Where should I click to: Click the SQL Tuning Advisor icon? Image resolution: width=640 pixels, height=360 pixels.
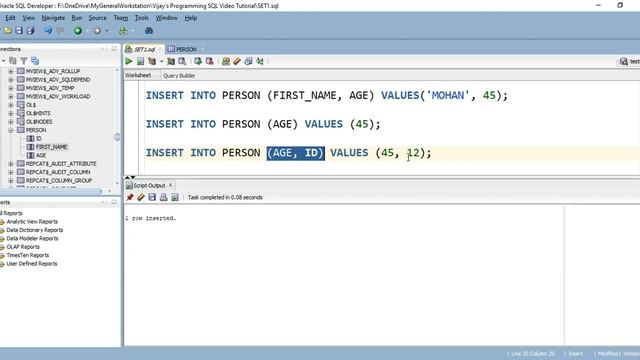pyautogui.click(x=182, y=61)
